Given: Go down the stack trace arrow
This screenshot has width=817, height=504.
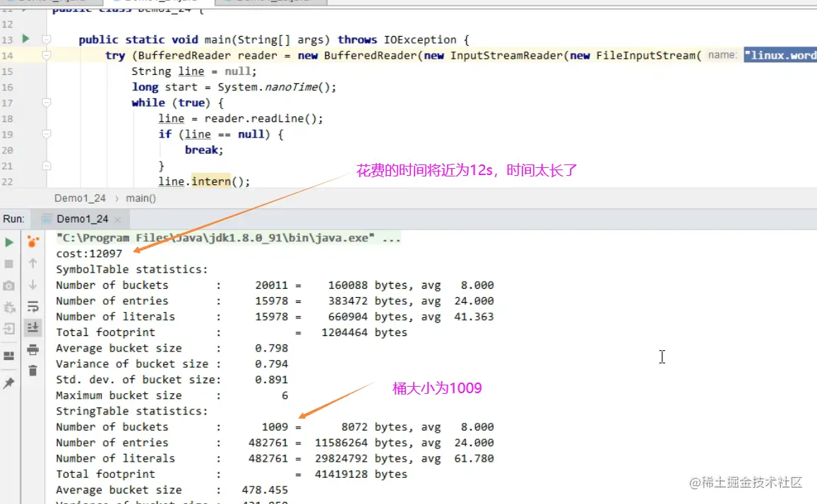Looking at the screenshot, I should point(32,284).
